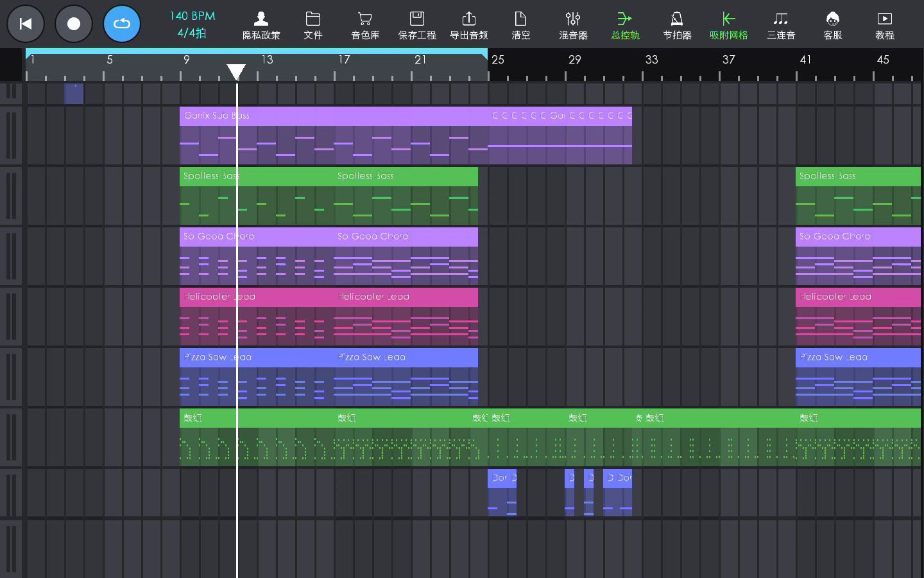The image size is (924, 578).
Task: Open 隐私政策 privacy policy
Action: pos(261,26)
